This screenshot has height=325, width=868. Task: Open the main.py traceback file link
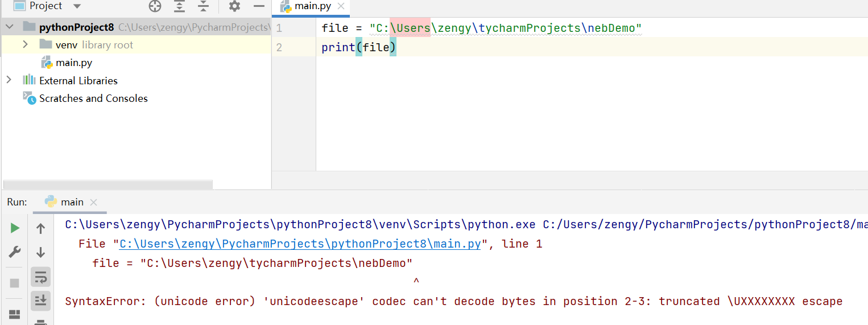click(x=300, y=244)
